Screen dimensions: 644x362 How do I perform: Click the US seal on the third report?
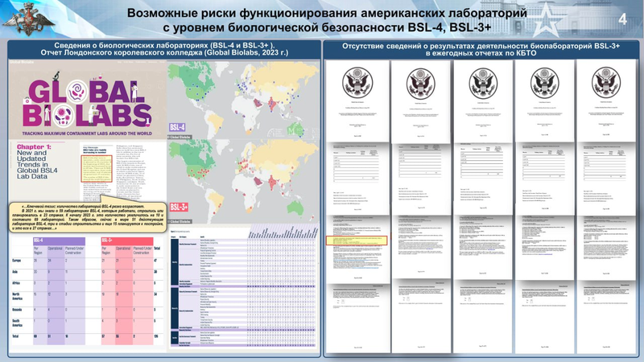point(483,84)
